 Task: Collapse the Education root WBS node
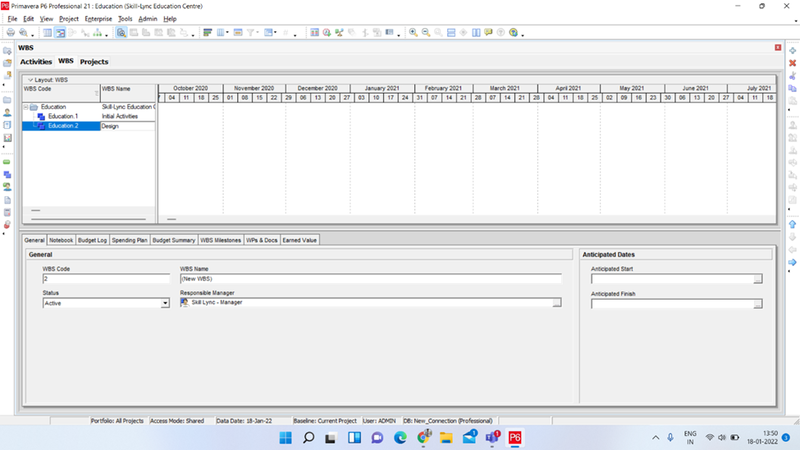[26, 107]
